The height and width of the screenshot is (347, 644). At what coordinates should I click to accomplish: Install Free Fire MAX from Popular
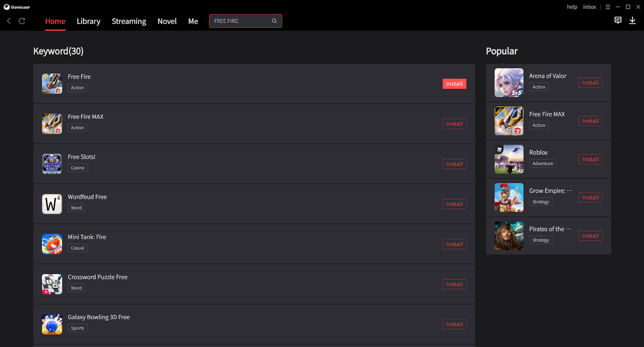coord(590,121)
